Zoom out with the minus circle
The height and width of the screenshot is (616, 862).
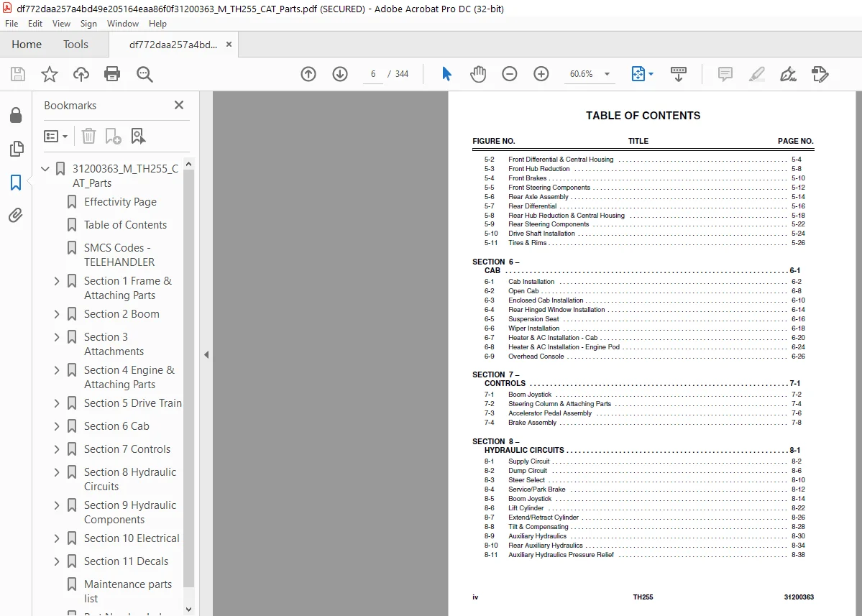click(x=510, y=74)
